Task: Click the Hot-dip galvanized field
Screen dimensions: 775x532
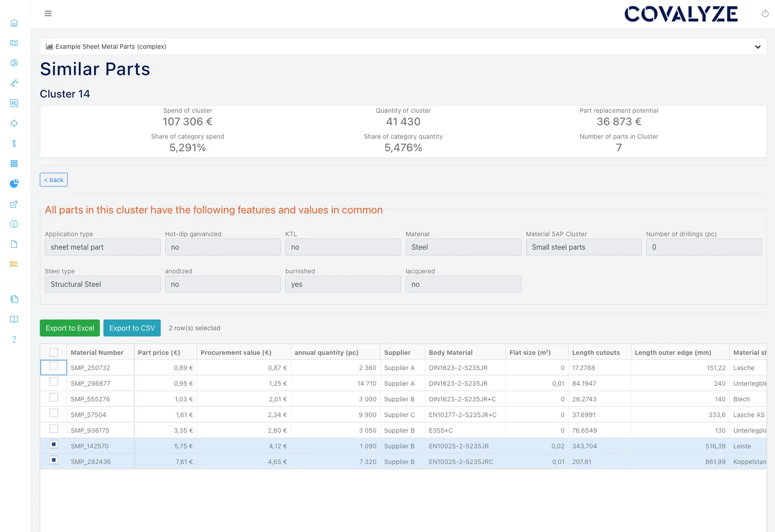Action: pos(223,247)
